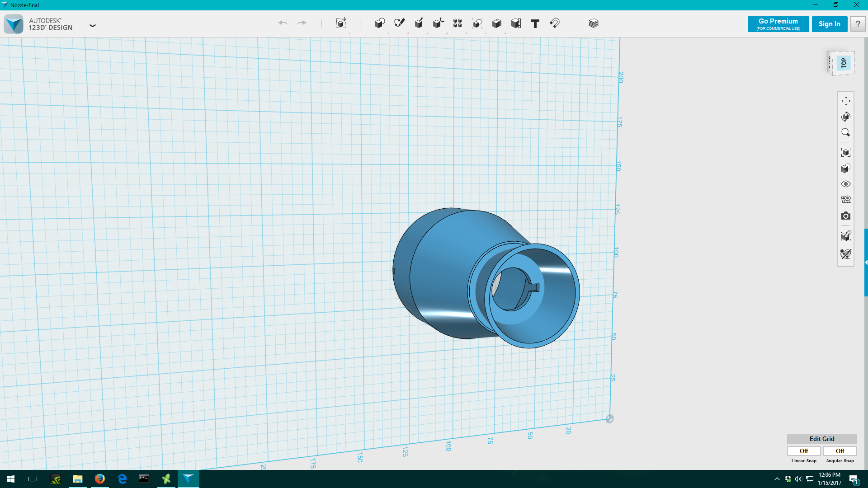Select the Sketch tool
Screen dimensions: 868x488
399,23
